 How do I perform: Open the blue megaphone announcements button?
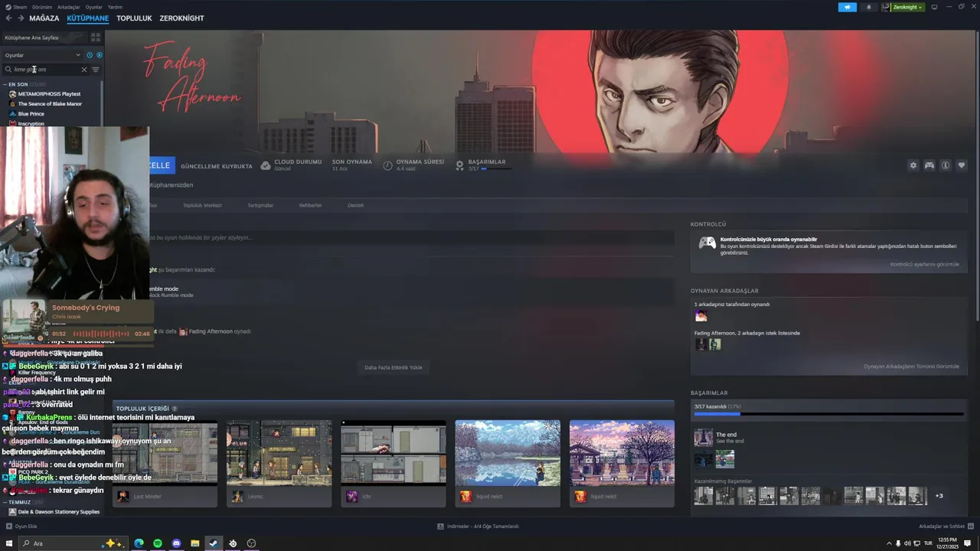click(x=848, y=7)
